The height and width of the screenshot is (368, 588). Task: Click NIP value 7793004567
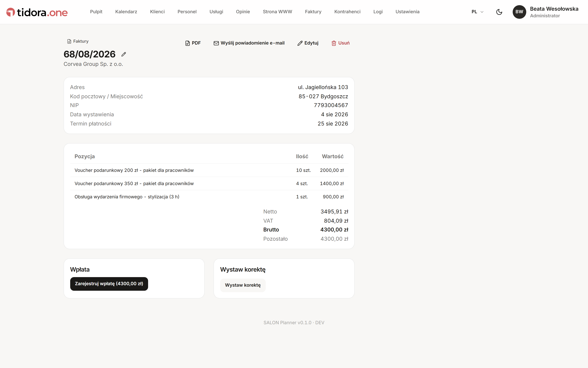[x=331, y=105]
